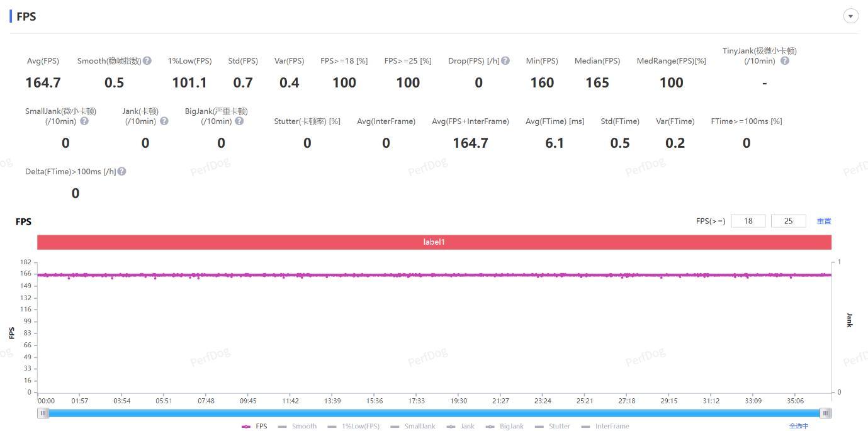Toggle the BigJank series in the legend
The width and height of the screenshot is (868, 431).
(505, 426)
